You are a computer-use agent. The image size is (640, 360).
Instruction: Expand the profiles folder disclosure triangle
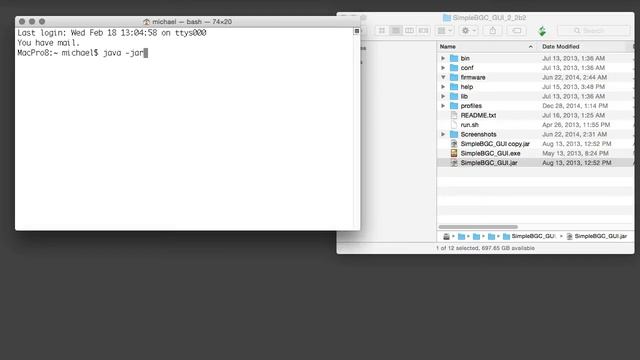coord(443,106)
